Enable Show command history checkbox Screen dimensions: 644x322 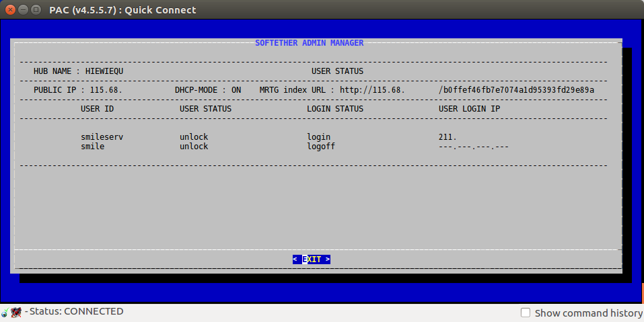pos(526,313)
